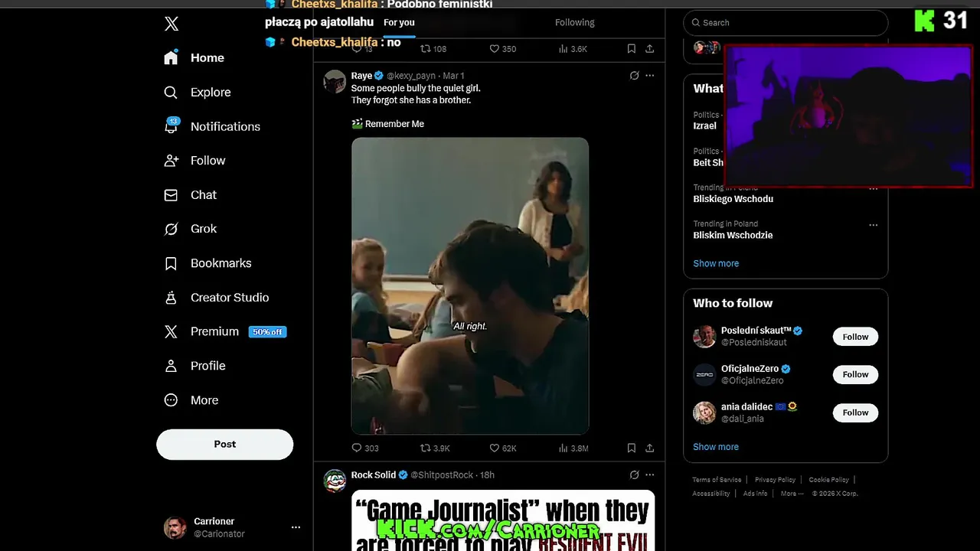
Task: Open OficjalneZero profile
Action: (750, 368)
